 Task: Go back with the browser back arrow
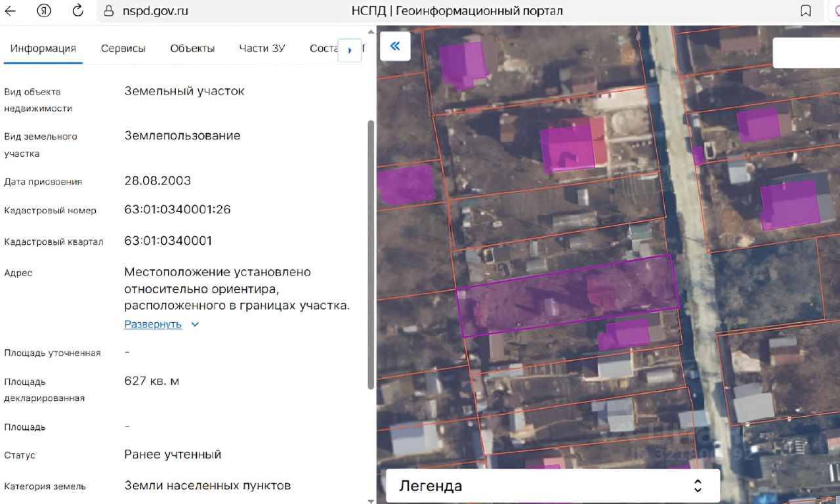pos(10,11)
